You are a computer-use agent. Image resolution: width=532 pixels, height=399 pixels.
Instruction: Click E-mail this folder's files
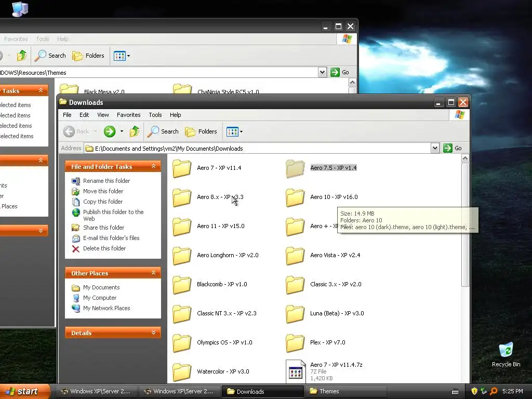coord(111,238)
